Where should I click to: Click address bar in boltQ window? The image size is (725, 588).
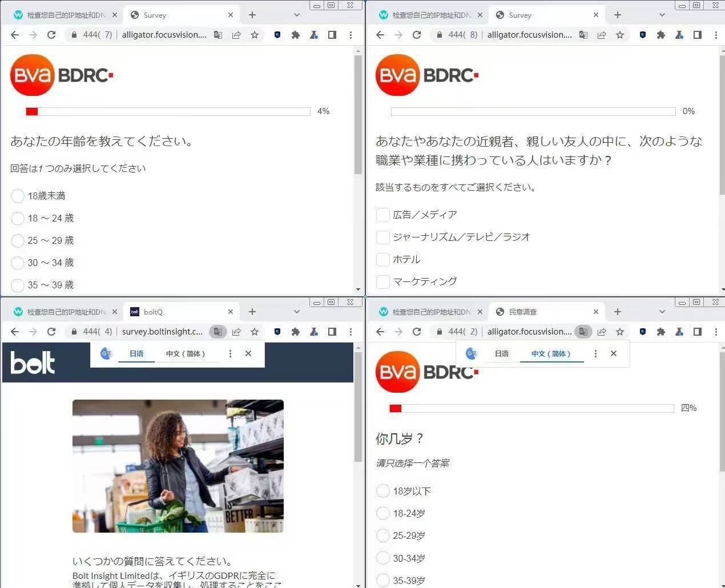click(x=162, y=332)
